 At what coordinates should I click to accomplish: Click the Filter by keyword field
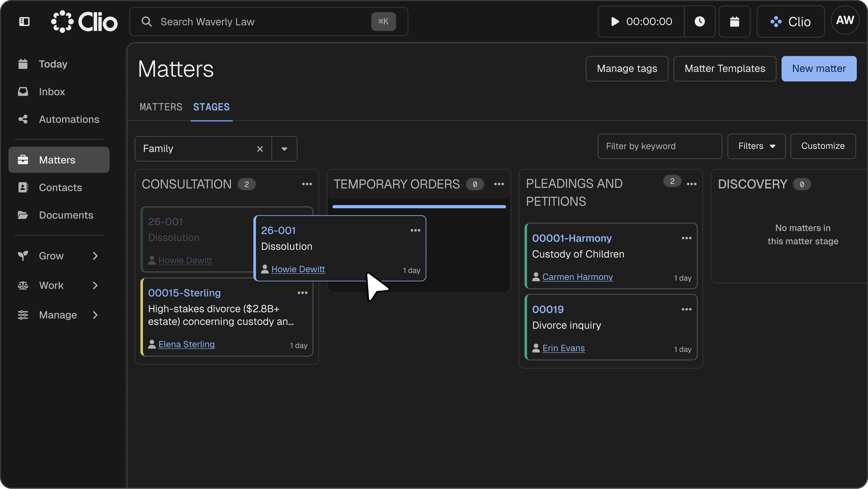click(x=660, y=146)
